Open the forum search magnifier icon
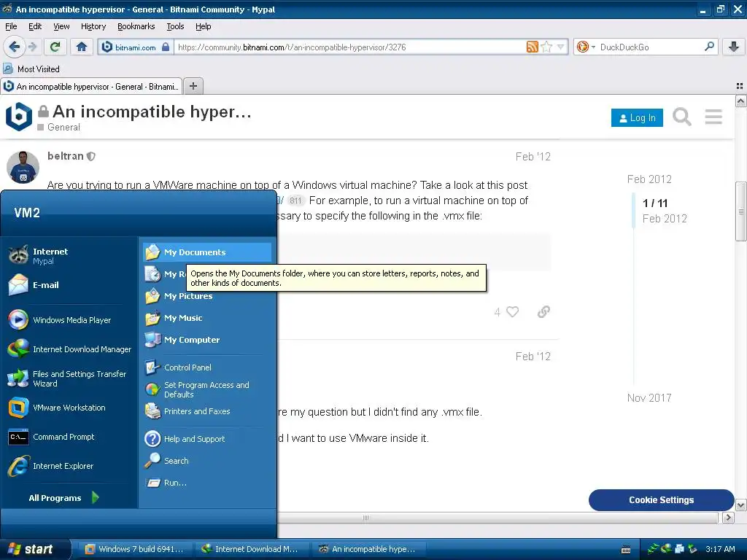This screenshot has width=747, height=560. (x=682, y=117)
